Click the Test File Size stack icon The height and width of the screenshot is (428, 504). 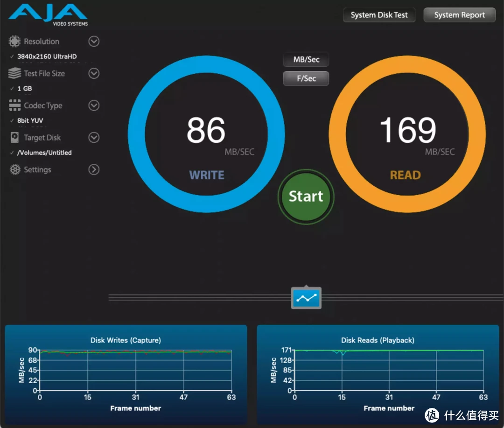pos(14,73)
